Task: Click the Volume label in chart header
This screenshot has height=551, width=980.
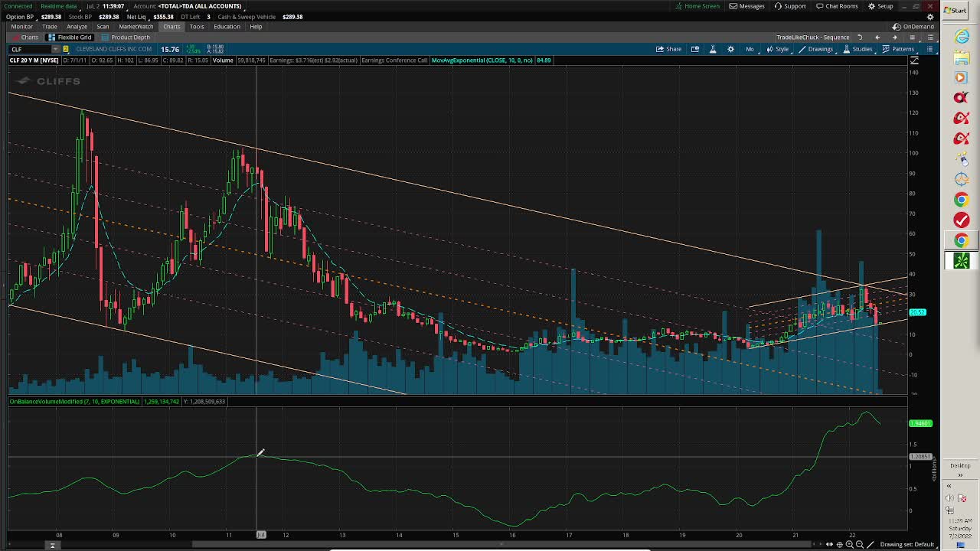Action: pos(223,60)
